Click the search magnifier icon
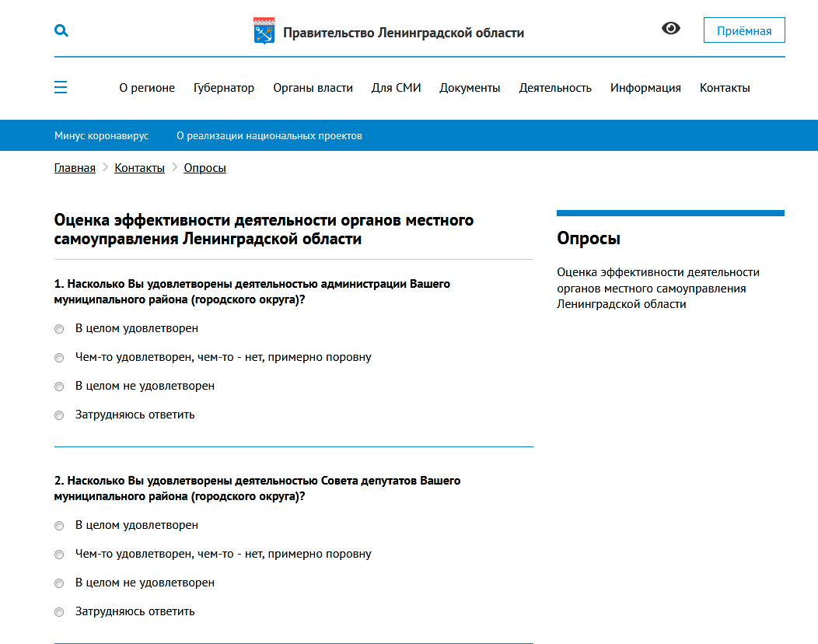The width and height of the screenshot is (818, 644). point(61,30)
